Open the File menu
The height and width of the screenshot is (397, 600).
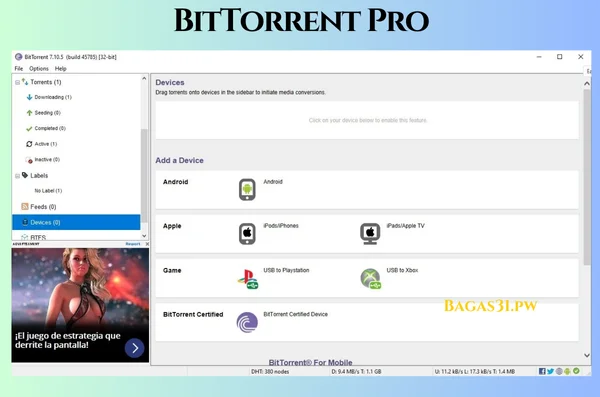click(x=19, y=69)
